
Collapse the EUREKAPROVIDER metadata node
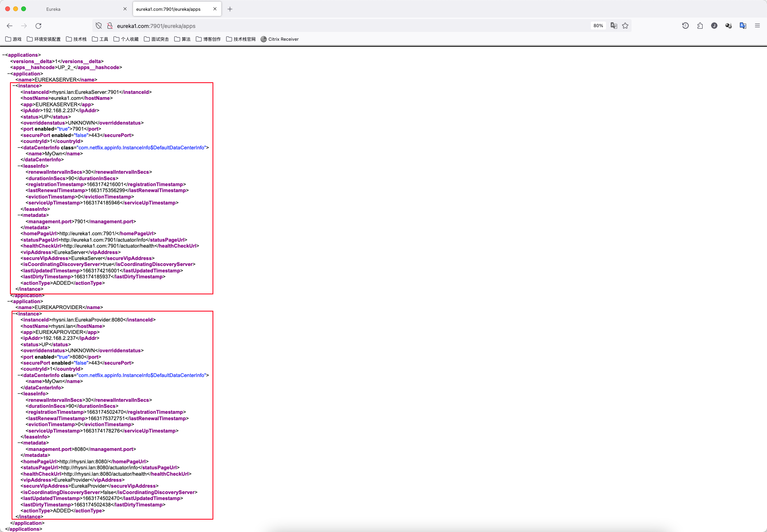(x=19, y=443)
